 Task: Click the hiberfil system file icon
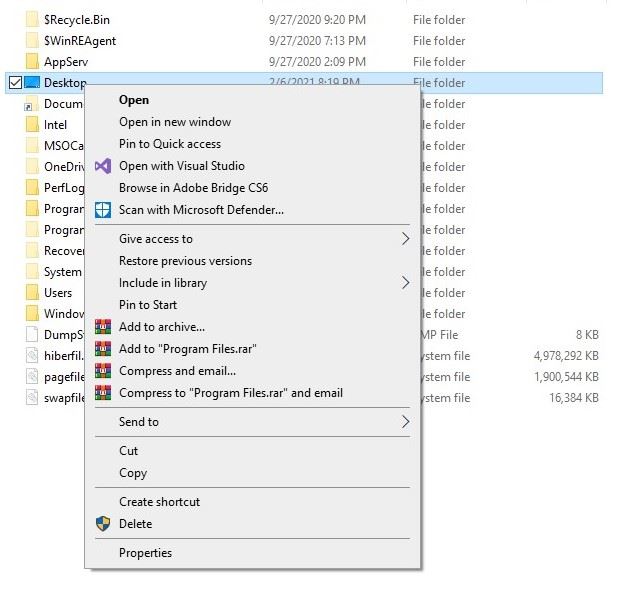point(32,356)
